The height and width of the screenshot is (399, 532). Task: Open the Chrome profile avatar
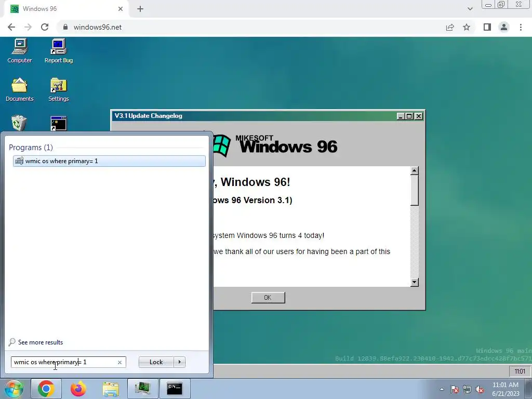tap(504, 27)
